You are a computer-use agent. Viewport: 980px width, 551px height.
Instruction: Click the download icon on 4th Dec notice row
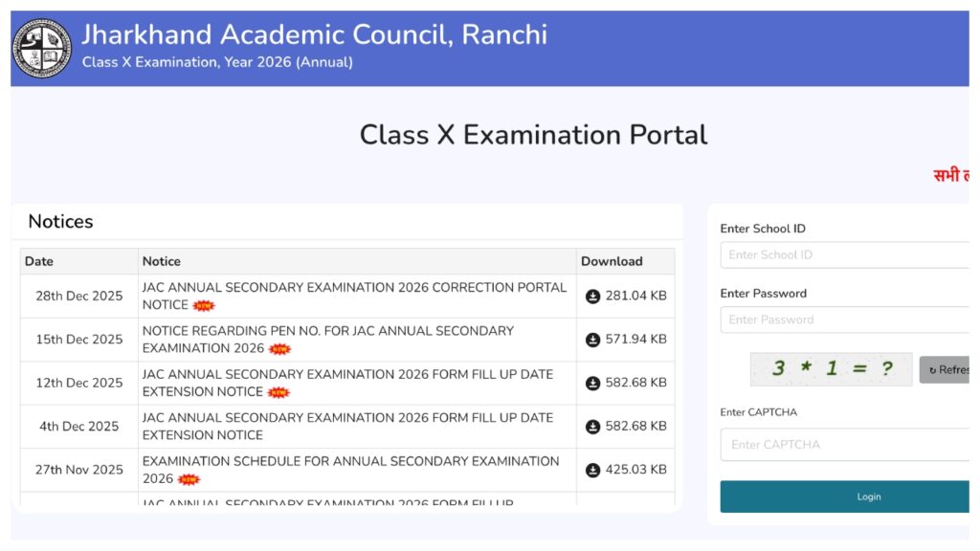tap(593, 426)
